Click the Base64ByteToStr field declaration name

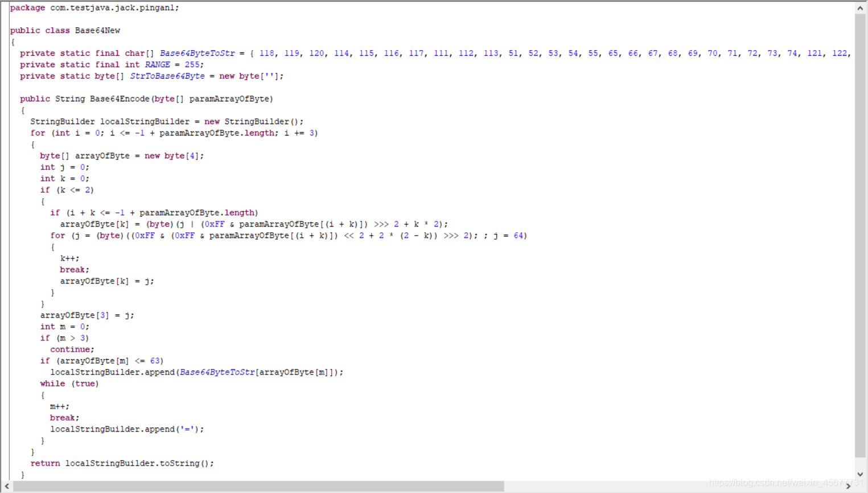[197, 54]
